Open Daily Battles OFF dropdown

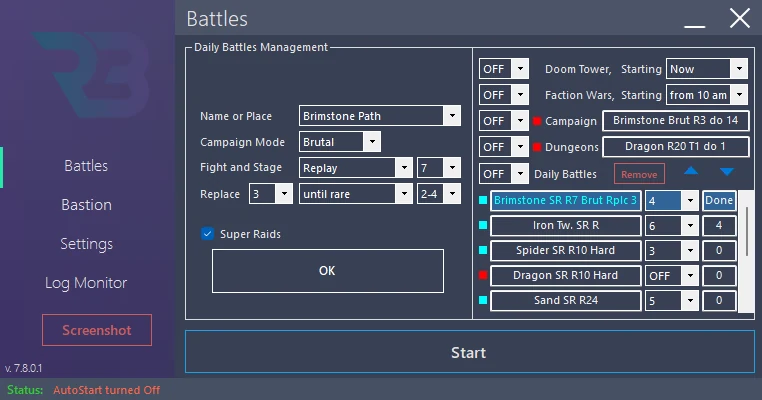tap(503, 174)
